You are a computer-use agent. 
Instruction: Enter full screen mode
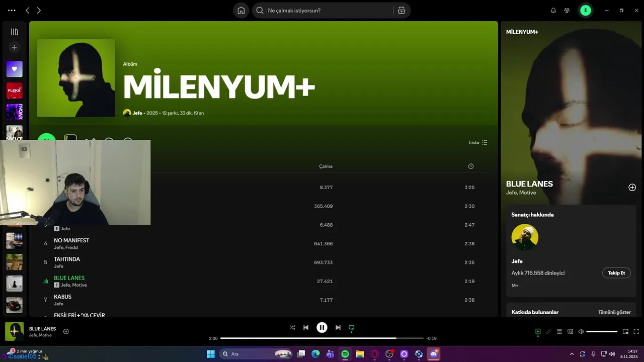[x=636, y=331]
